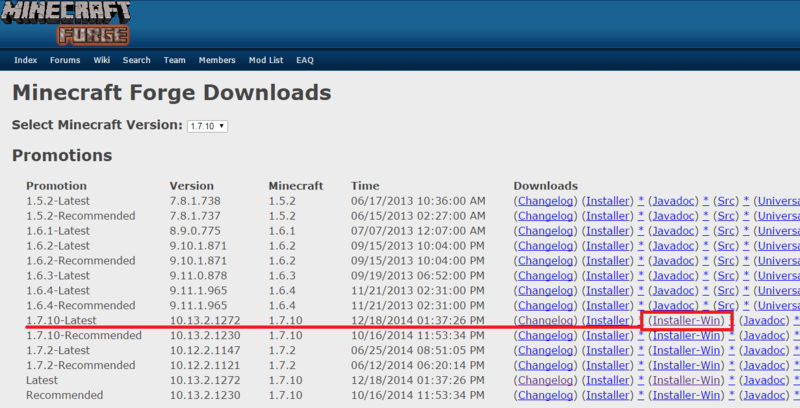This screenshot has height=408, width=800.
Task: Click version number 10.13.2.1230 in 1.7.10-Recommended row
Action: tap(205, 336)
